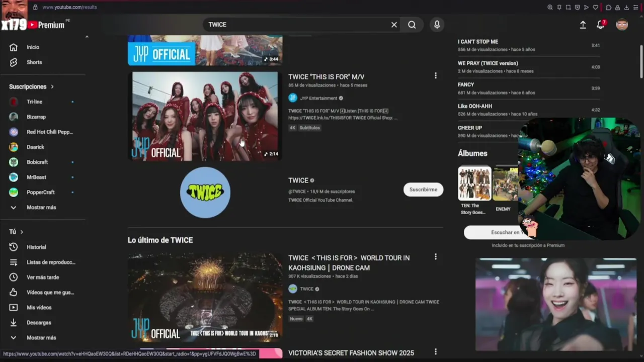This screenshot has height=362, width=644.
Task: Open the TWICE artist video preview on right
Action: pyautogui.click(x=555, y=304)
